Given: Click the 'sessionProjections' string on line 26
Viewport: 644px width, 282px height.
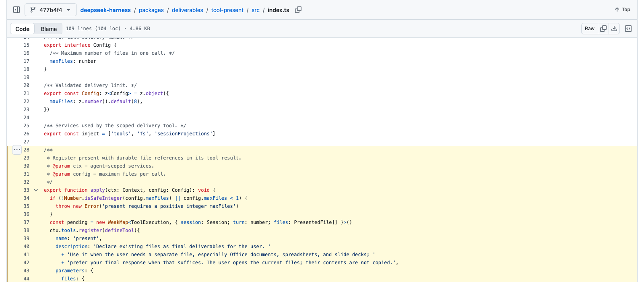Looking at the screenshot, I should point(184,134).
